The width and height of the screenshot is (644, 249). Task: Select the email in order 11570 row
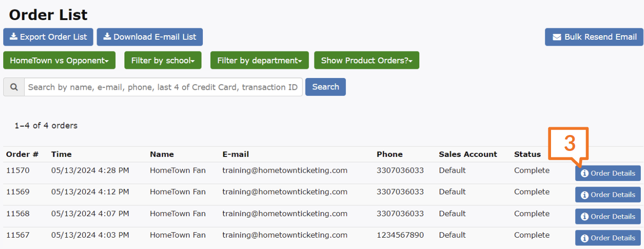(x=285, y=171)
